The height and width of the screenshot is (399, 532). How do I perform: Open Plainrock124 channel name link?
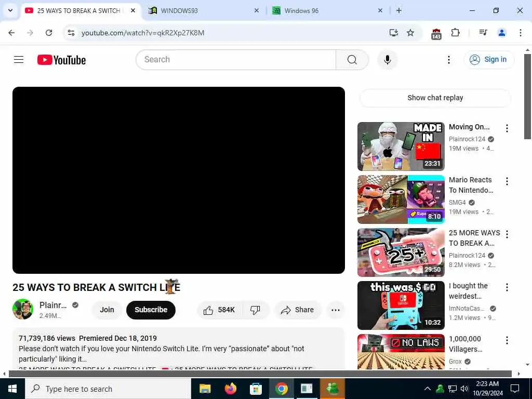pos(53,305)
